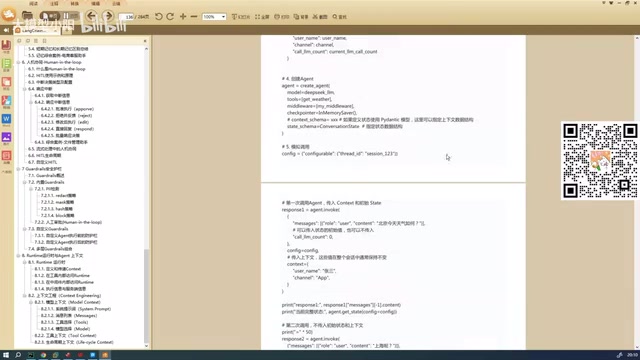Go to the next page with the forward arrow
Screen dimensions: 640x360
[x=108, y=16]
